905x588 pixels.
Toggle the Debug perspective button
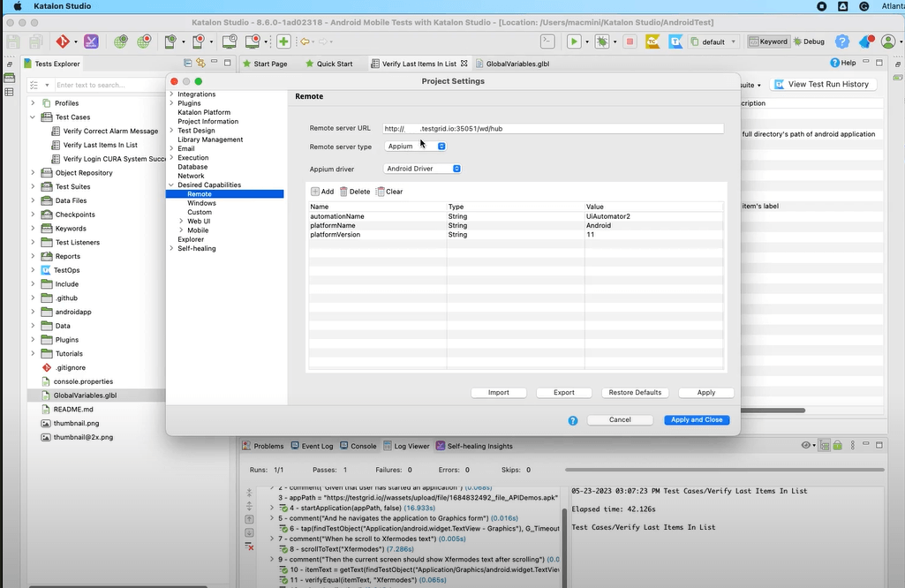tap(809, 41)
